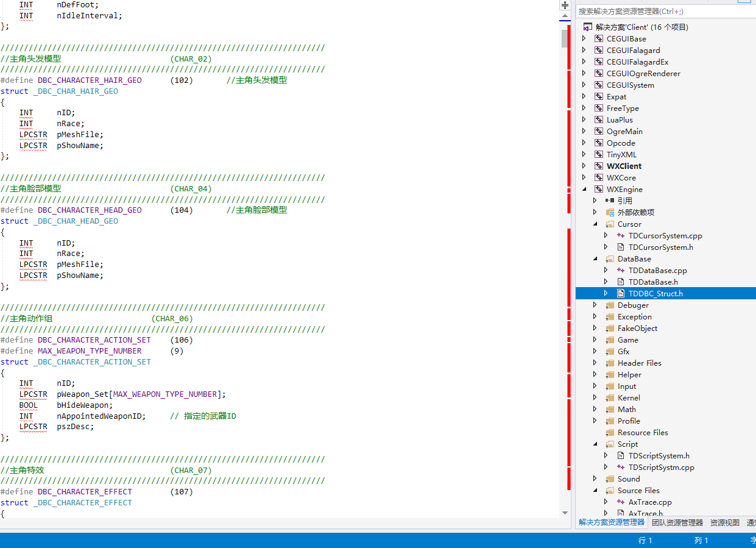Click the editor split-window handle icon
Image resolution: width=756 pixels, height=548 pixels.
[x=565, y=5]
